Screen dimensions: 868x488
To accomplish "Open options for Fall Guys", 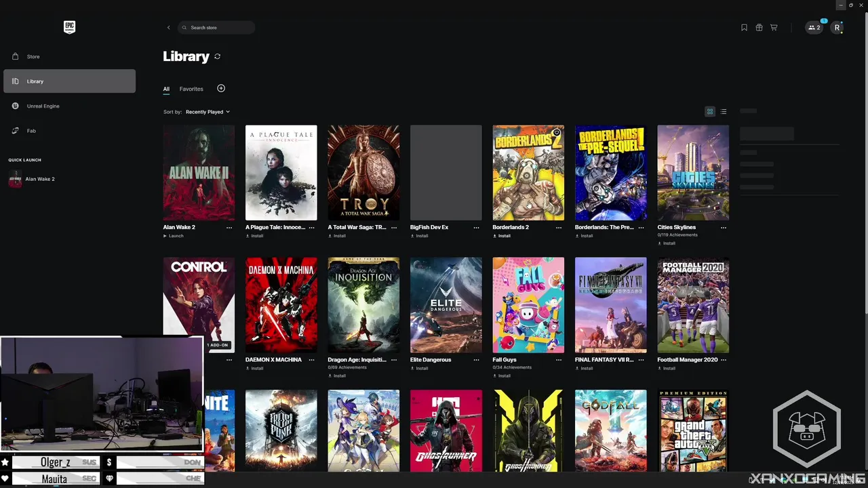I will point(559,360).
